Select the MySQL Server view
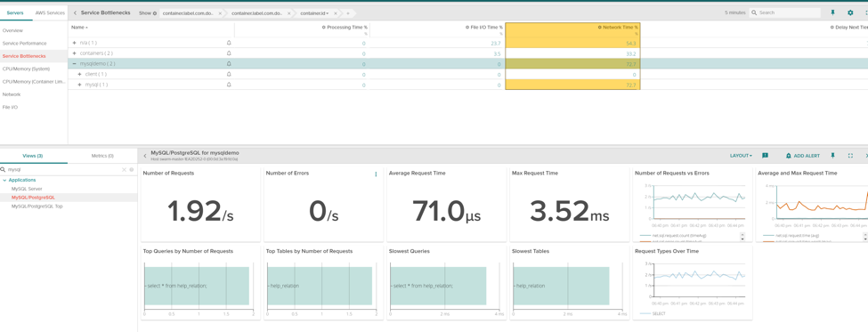The image size is (868, 332). click(x=27, y=189)
